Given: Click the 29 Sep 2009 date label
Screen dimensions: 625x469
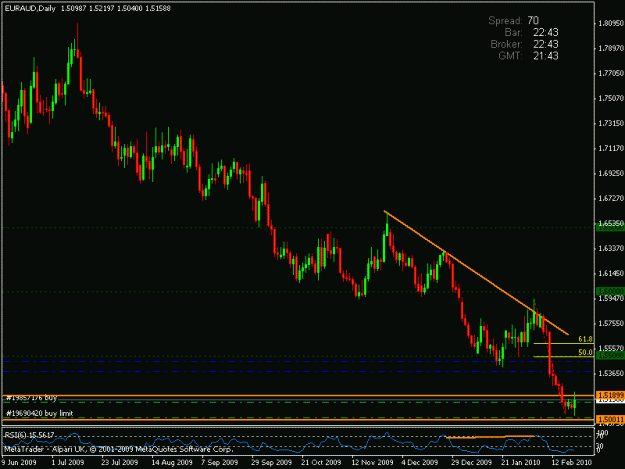Looking at the screenshot, I should point(271,462).
